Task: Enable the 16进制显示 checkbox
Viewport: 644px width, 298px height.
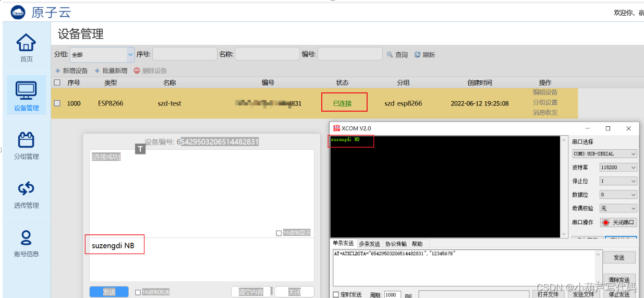Action: (279, 233)
